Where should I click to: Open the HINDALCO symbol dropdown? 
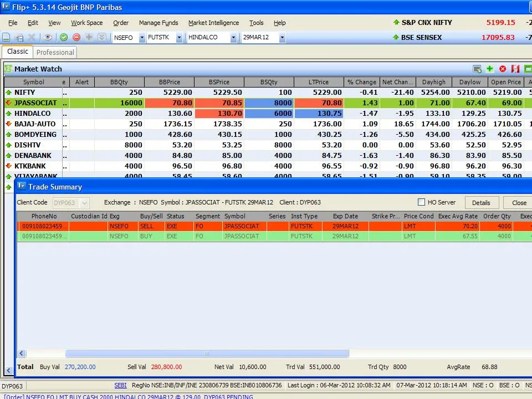(x=233, y=38)
